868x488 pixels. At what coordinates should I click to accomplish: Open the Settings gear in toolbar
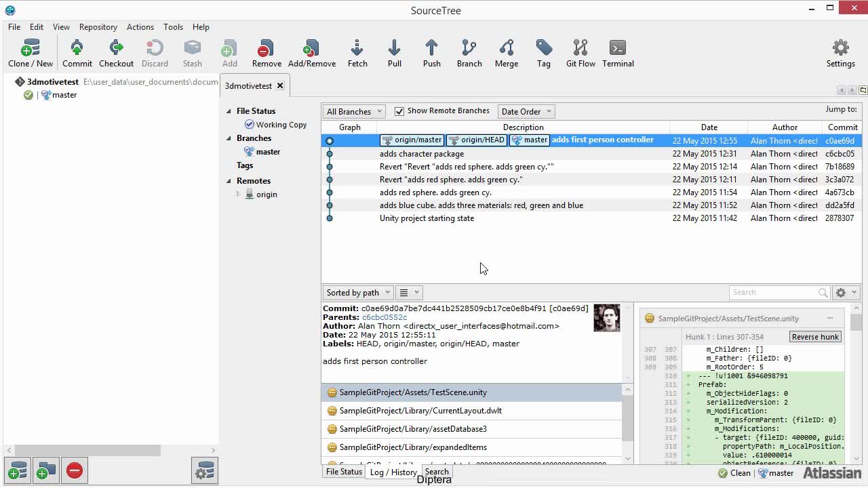point(840,53)
